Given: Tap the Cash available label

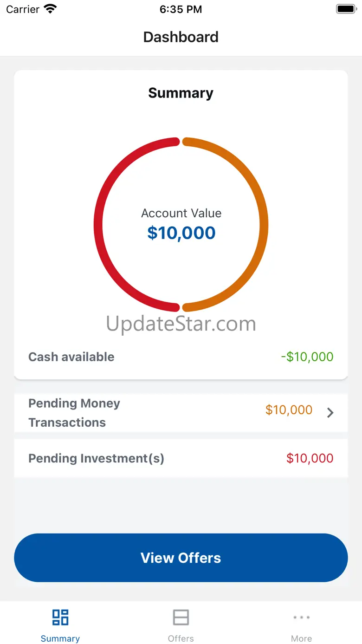Looking at the screenshot, I should point(71,357).
